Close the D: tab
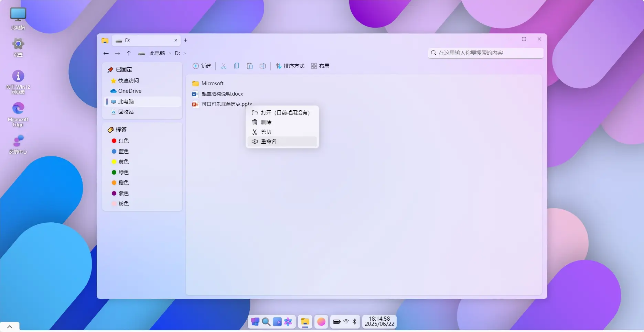This screenshot has height=332, width=644. click(176, 40)
